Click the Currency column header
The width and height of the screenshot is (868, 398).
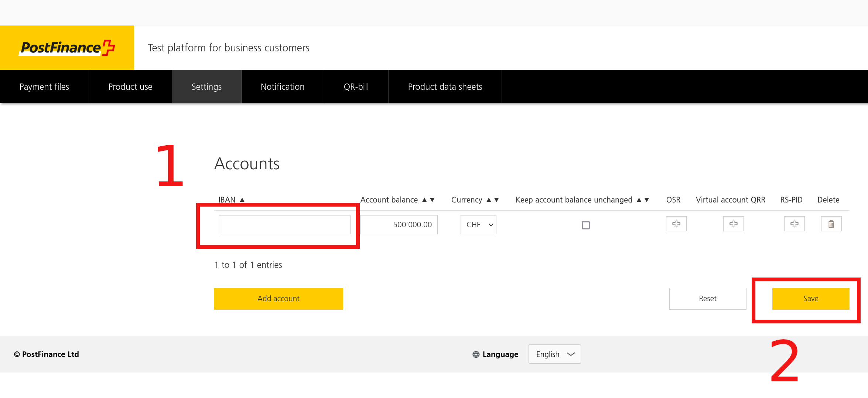(467, 200)
